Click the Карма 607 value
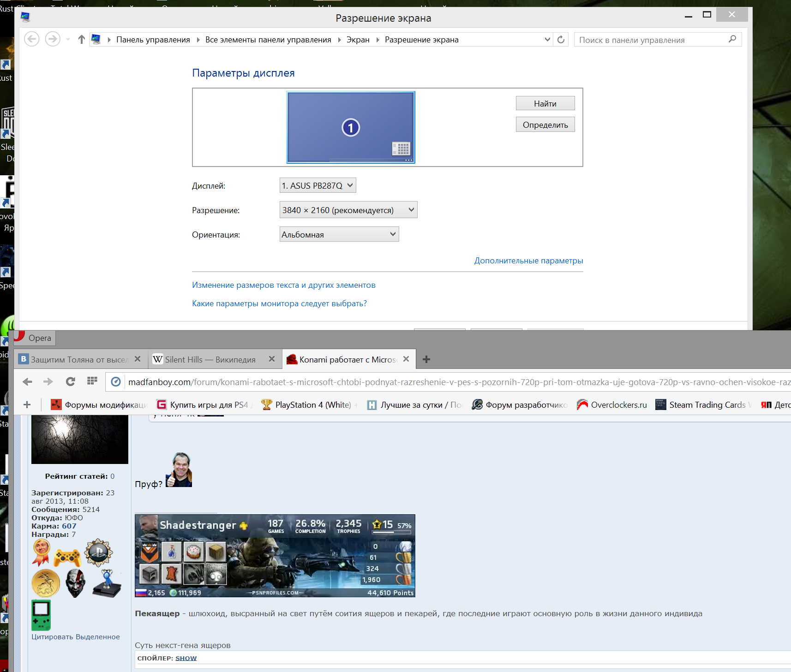 point(69,526)
